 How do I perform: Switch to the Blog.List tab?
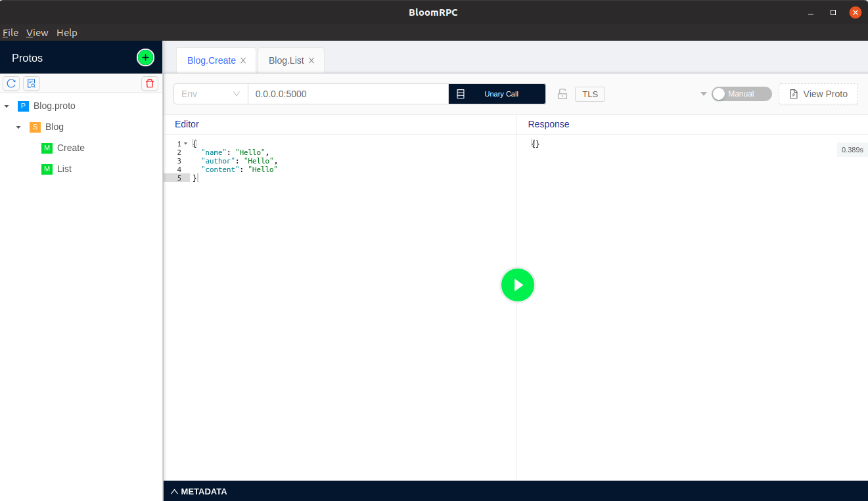[x=286, y=60]
